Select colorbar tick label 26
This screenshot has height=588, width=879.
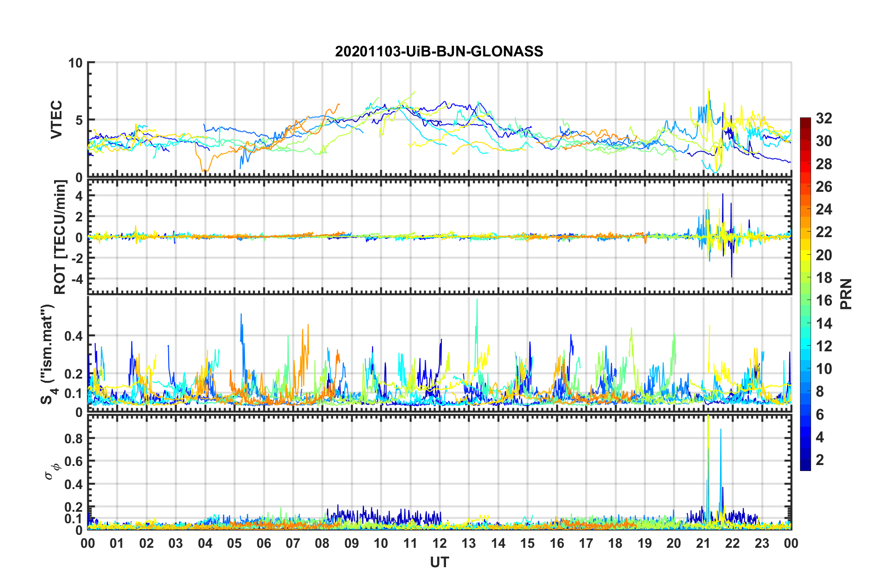(824, 187)
